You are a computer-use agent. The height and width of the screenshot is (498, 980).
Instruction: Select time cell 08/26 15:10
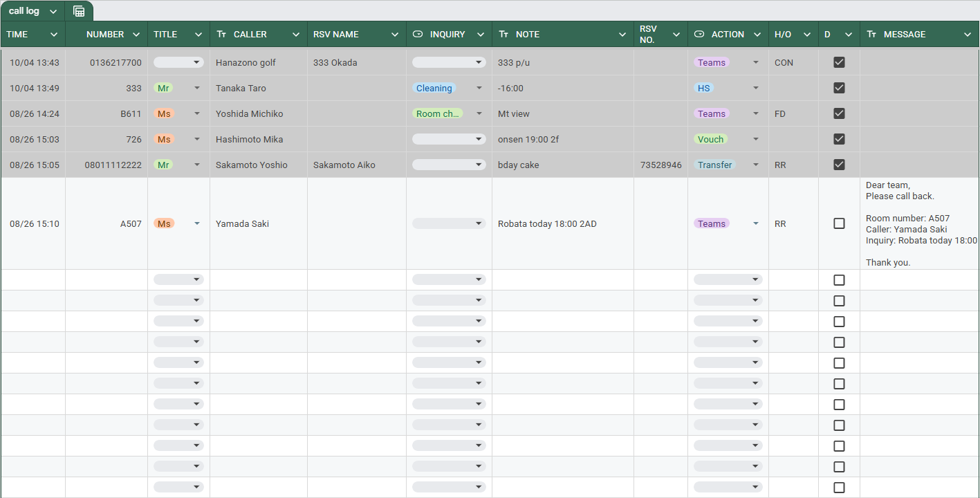(33, 223)
